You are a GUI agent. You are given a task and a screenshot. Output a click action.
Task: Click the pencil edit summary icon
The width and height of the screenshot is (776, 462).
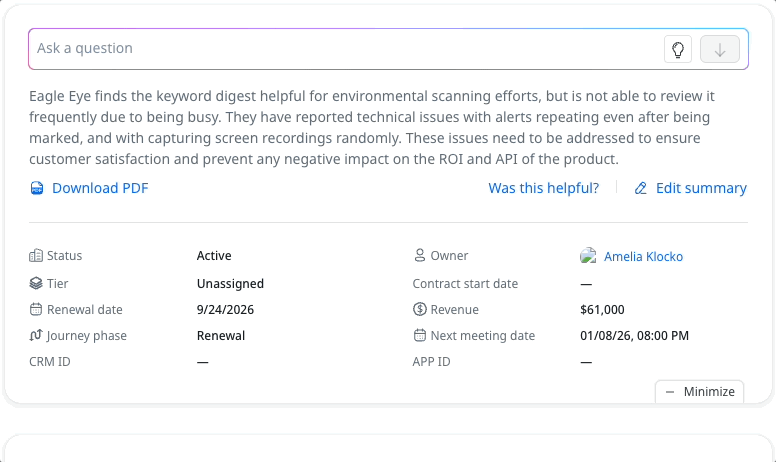point(641,188)
